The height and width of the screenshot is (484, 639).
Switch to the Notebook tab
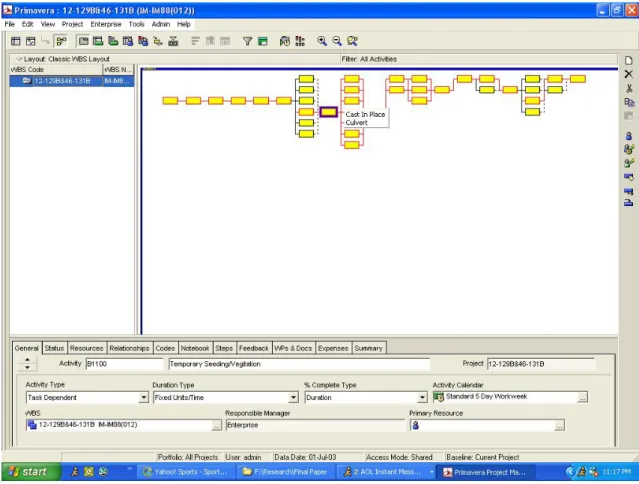coord(195,348)
